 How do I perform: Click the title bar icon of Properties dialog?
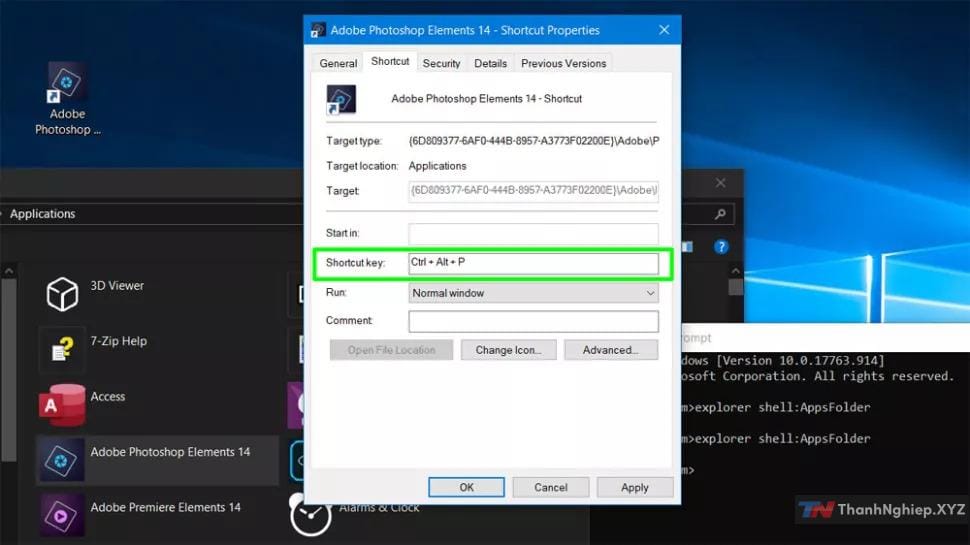(318, 30)
